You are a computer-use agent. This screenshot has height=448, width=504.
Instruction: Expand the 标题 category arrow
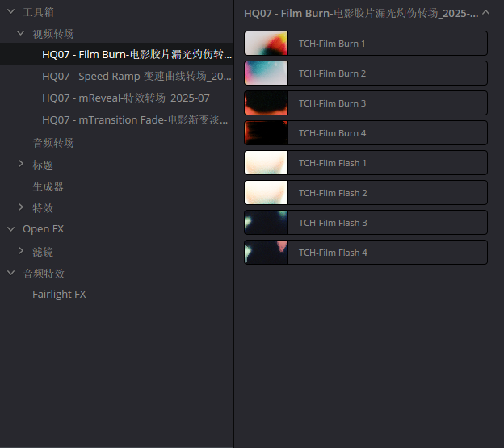tap(21, 165)
